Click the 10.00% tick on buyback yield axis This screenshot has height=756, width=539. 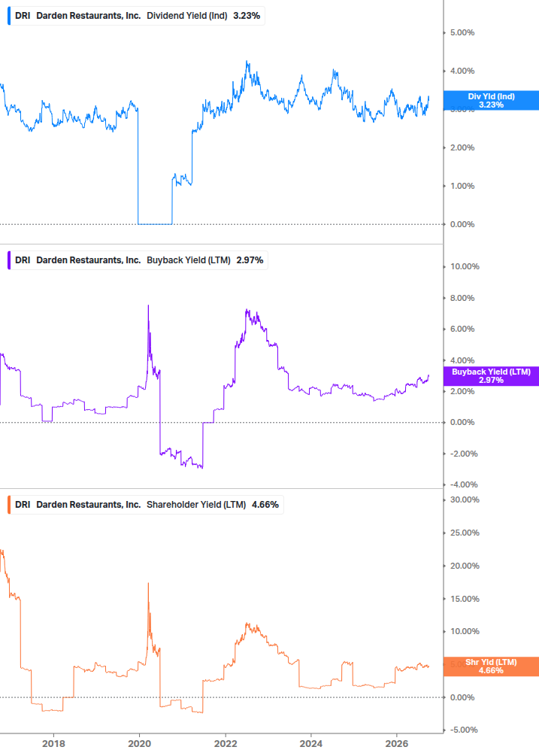coord(465,266)
